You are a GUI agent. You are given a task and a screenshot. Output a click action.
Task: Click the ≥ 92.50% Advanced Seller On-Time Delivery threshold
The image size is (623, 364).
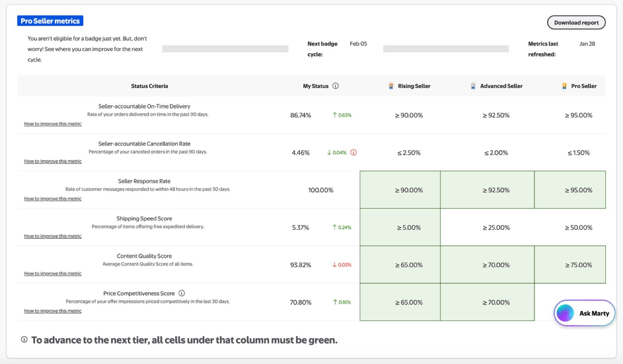click(496, 115)
